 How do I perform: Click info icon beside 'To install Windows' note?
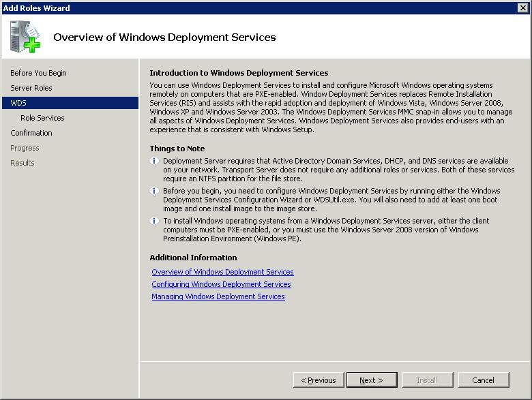[x=154, y=221]
